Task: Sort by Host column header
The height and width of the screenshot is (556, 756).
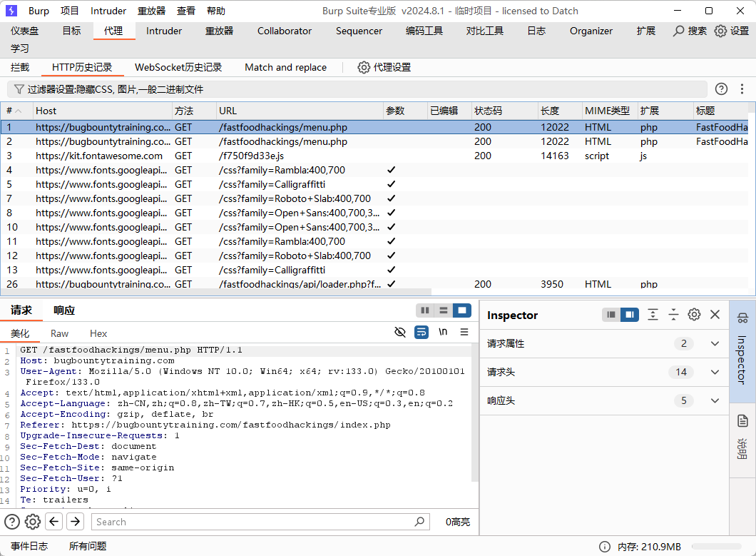Action: [102, 111]
